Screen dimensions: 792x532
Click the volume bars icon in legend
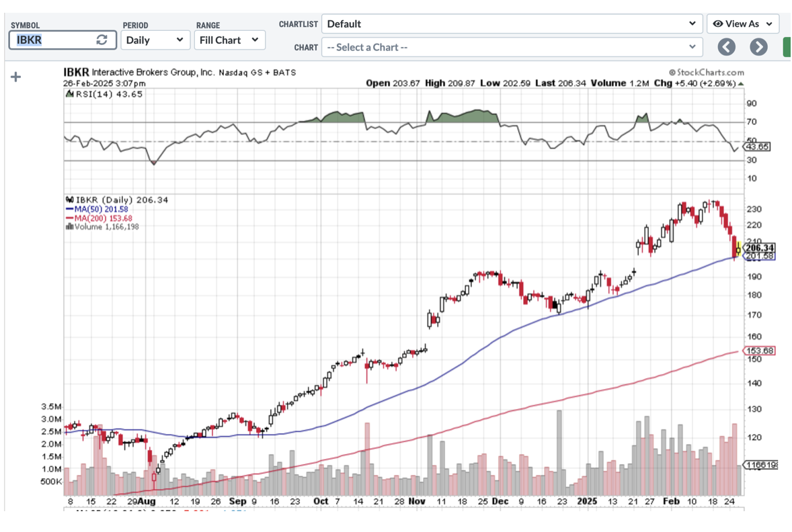click(x=69, y=227)
